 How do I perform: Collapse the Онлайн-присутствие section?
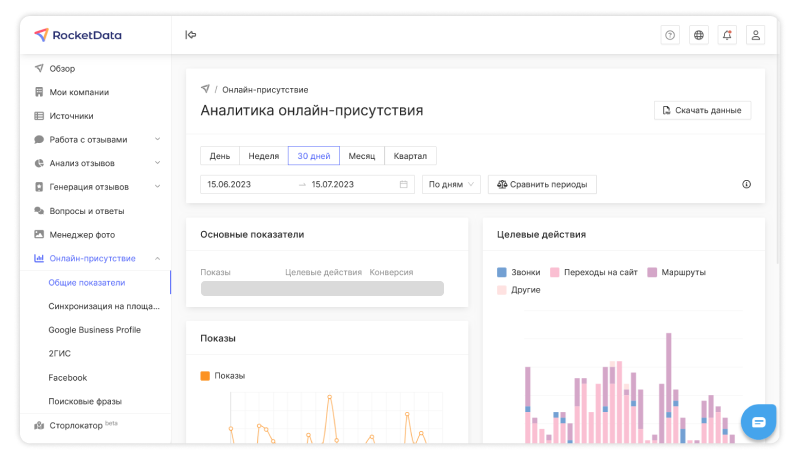point(157,258)
